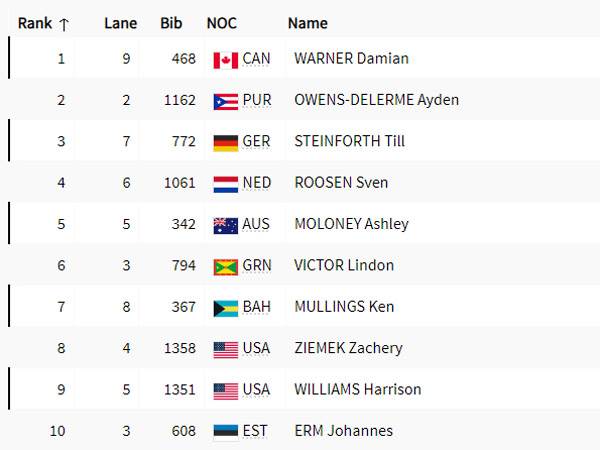The image size is (600, 450).
Task: Click the Netherlands flag icon
Action: [225, 184]
